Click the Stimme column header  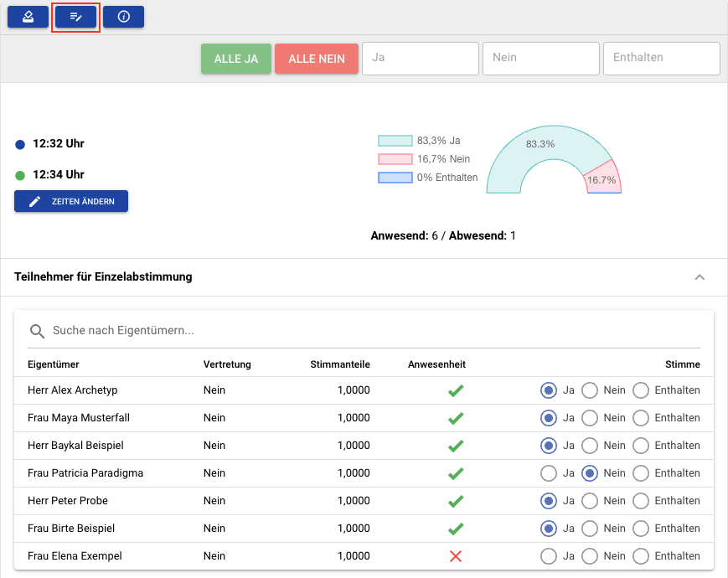tap(683, 364)
